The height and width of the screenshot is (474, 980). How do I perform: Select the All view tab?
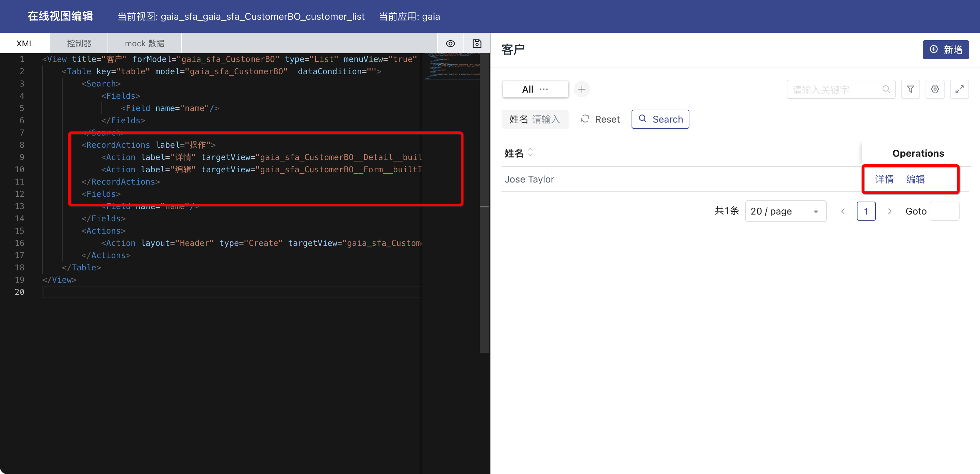coord(528,90)
